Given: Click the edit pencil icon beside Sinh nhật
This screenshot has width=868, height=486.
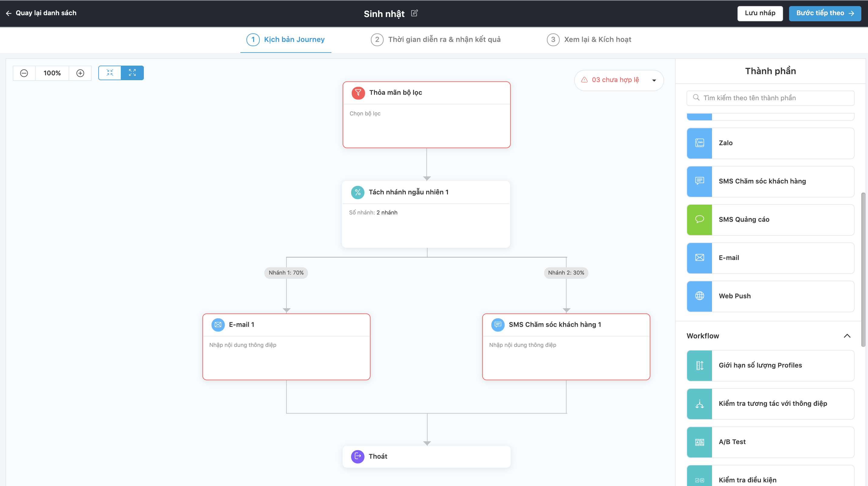Looking at the screenshot, I should point(415,13).
